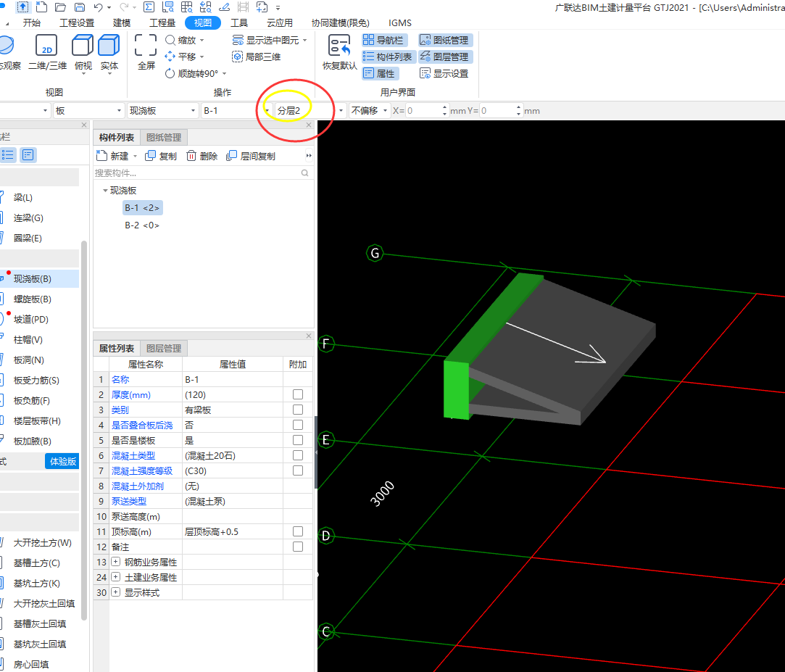The height and width of the screenshot is (672, 785).
Task: Check 附加 box for 顶标高(m) row
Action: click(x=298, y=531)
